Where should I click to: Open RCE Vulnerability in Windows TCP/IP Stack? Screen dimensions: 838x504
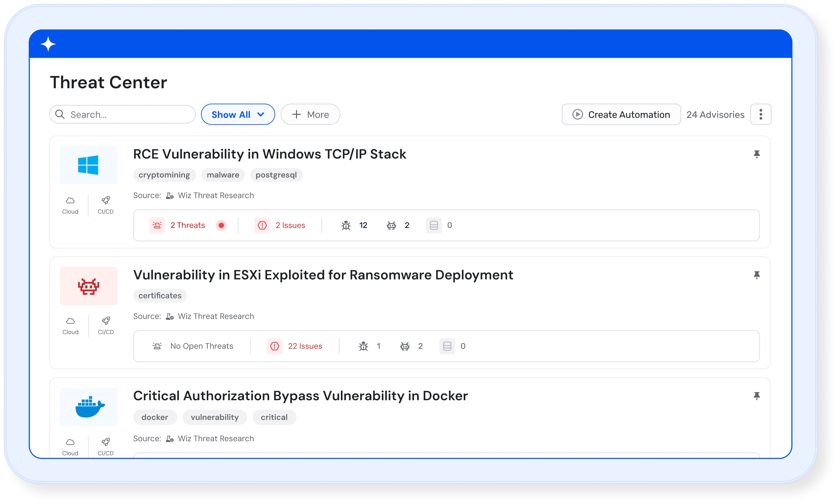269,154
